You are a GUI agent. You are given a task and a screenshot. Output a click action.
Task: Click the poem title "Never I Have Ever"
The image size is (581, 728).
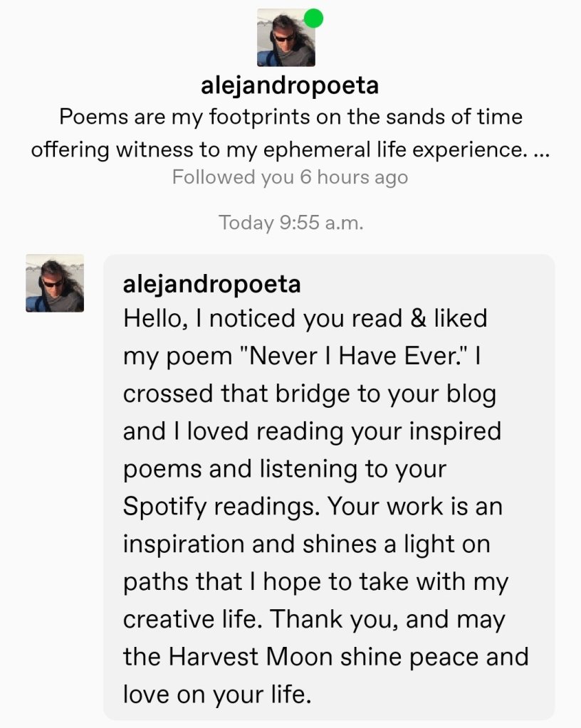353,356
